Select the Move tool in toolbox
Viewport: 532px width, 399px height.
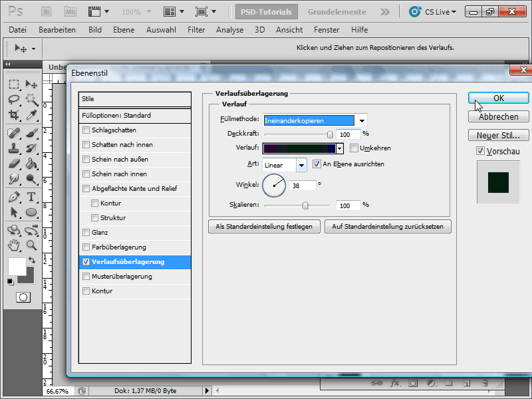(x=31, y=84)
